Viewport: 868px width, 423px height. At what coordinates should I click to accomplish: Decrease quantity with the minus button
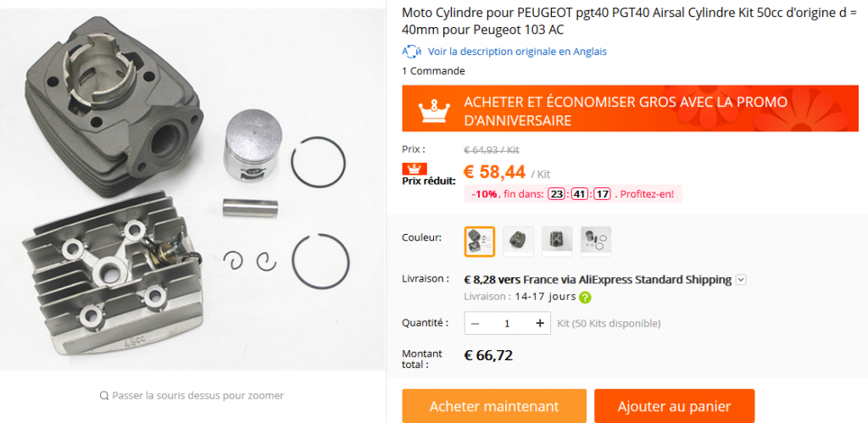[475, 323]
